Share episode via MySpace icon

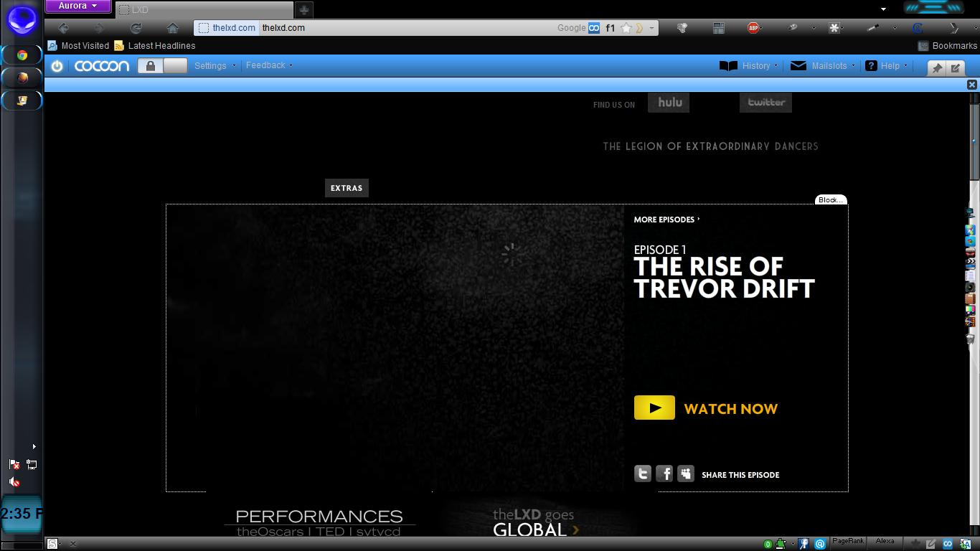[x=686, y=474]
